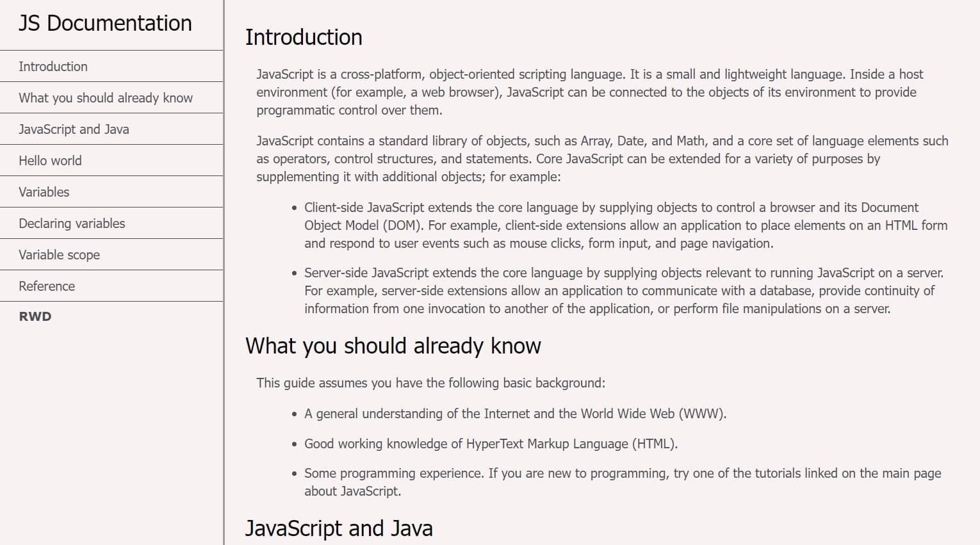Jump to the Hello world section link

click(x=50, y=161)
